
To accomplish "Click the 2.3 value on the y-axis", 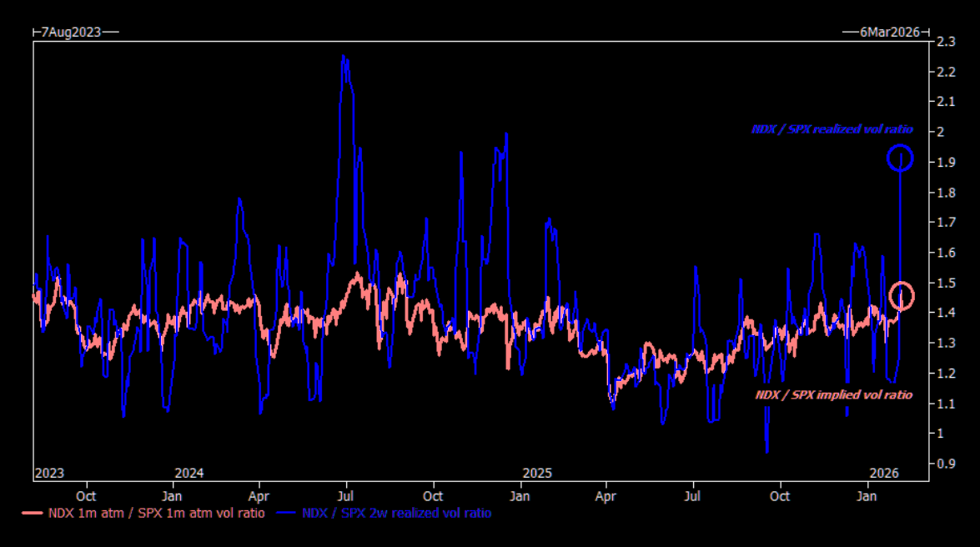I will [x=946, y=42].
